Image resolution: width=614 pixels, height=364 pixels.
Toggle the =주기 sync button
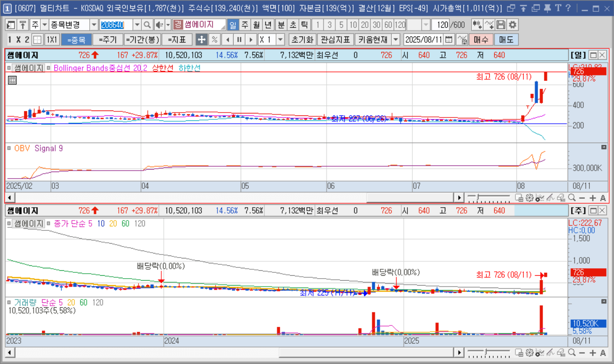click(107, 39)
